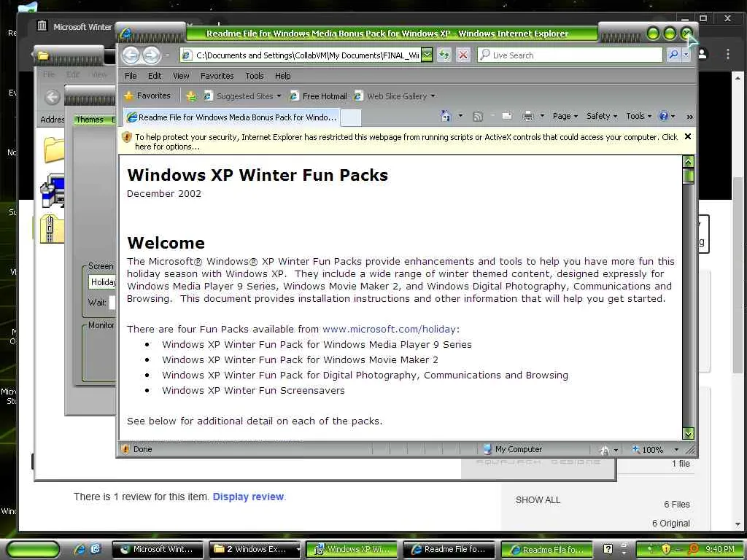Open the View menu
The image size is (747, 560).
tap(181, 76)
